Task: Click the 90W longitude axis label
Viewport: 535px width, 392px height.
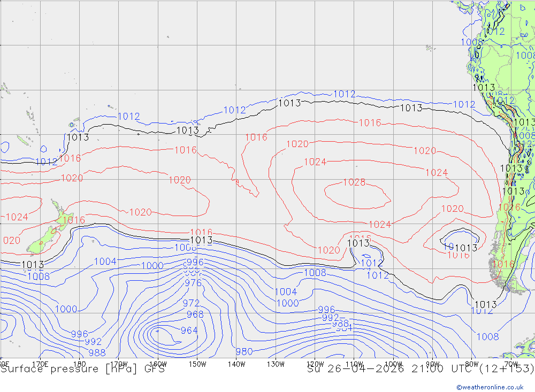Action: tap(433, 364)
